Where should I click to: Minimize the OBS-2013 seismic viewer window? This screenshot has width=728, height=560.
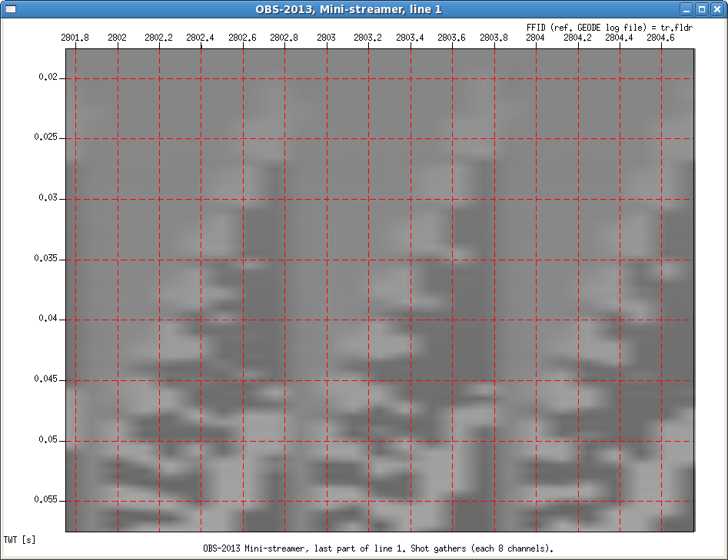pos(686,9)
